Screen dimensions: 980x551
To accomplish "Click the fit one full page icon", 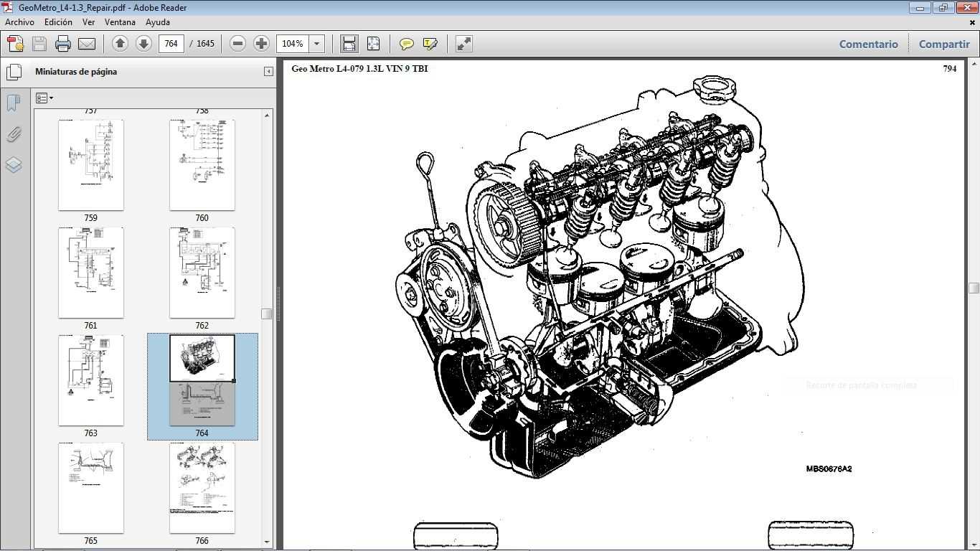I will 373,44.
